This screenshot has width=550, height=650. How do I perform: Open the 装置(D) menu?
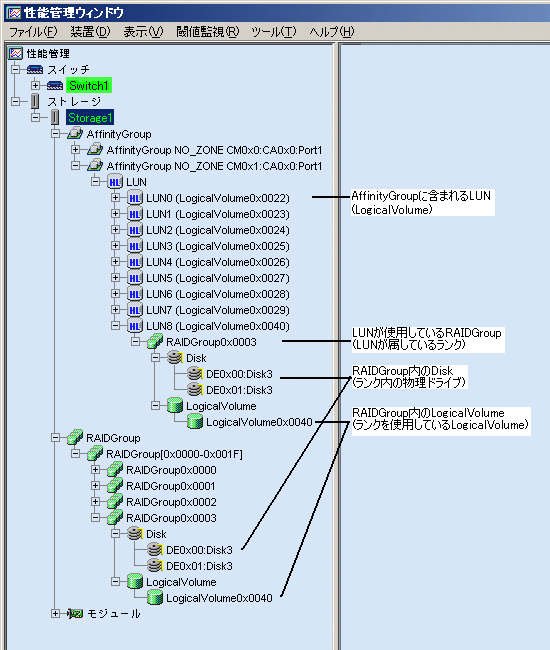tap(90, 32)
